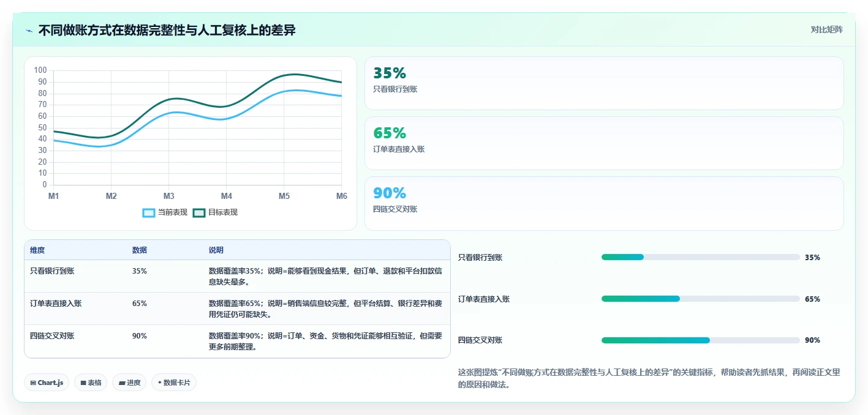Click the M1 axis label
Image resolution: width=868 pixels, height=415 pixels.
pyautogui.click(x=53, y=196)
